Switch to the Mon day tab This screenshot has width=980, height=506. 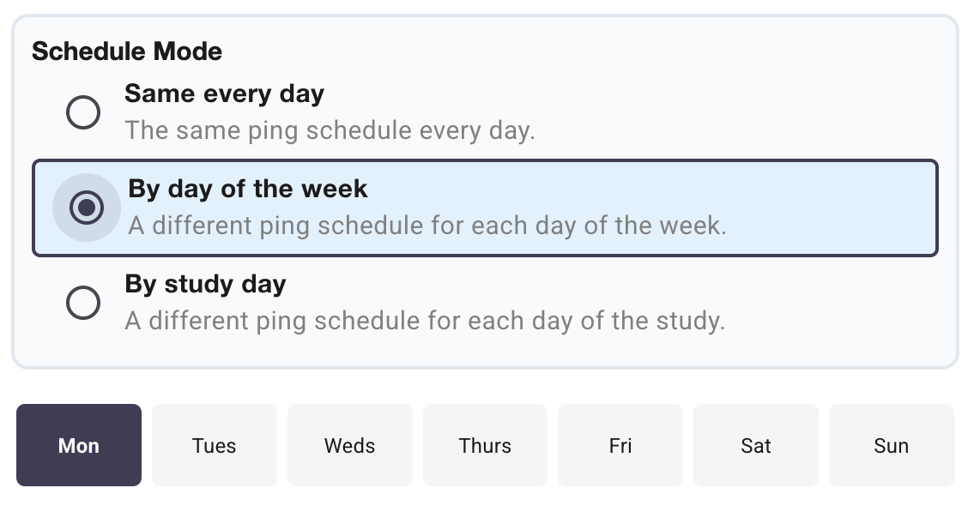tap(78, 445)
